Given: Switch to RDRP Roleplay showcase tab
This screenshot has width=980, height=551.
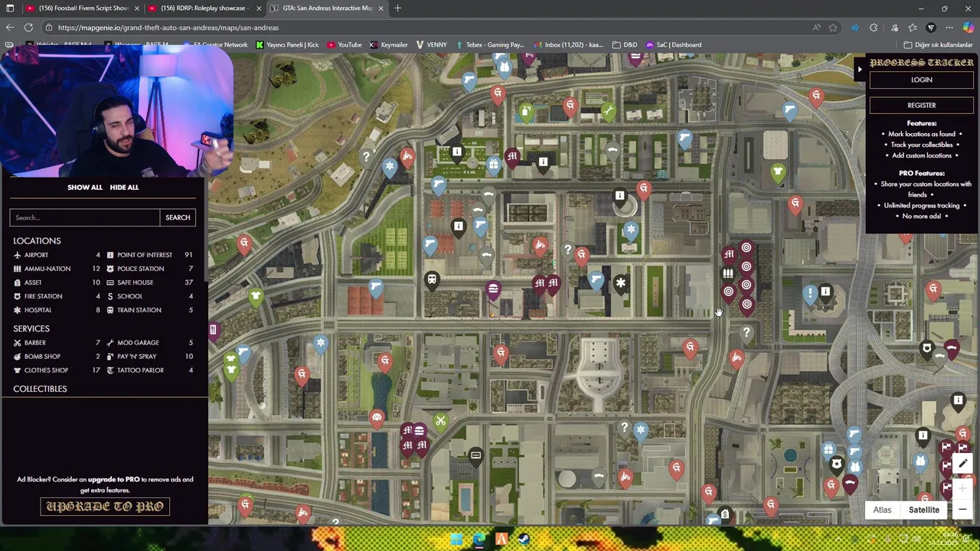Looking at the screenshot, I should [205, 8].
